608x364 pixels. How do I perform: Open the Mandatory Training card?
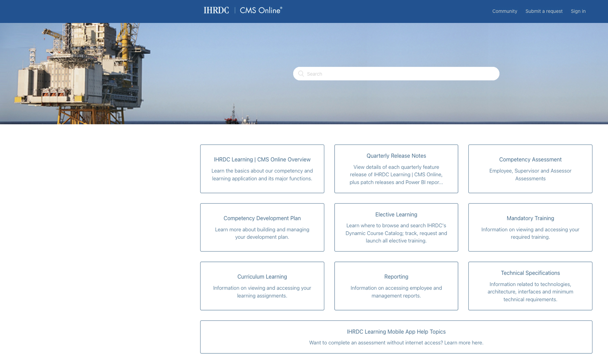(x=530, y=227)
